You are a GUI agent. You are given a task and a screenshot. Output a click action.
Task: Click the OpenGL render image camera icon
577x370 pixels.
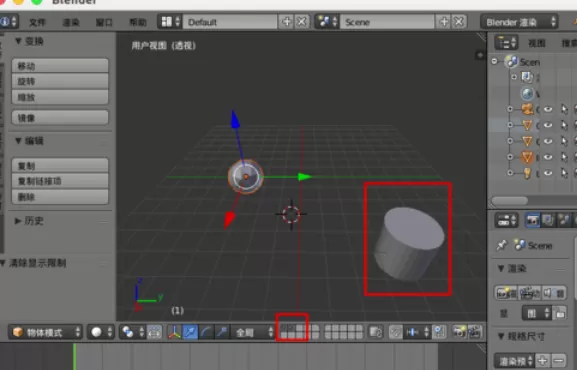coord(459,332)
